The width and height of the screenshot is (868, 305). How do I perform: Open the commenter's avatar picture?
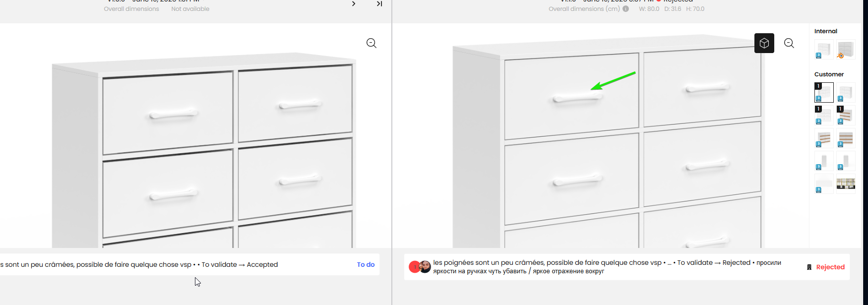click(425, 267)
